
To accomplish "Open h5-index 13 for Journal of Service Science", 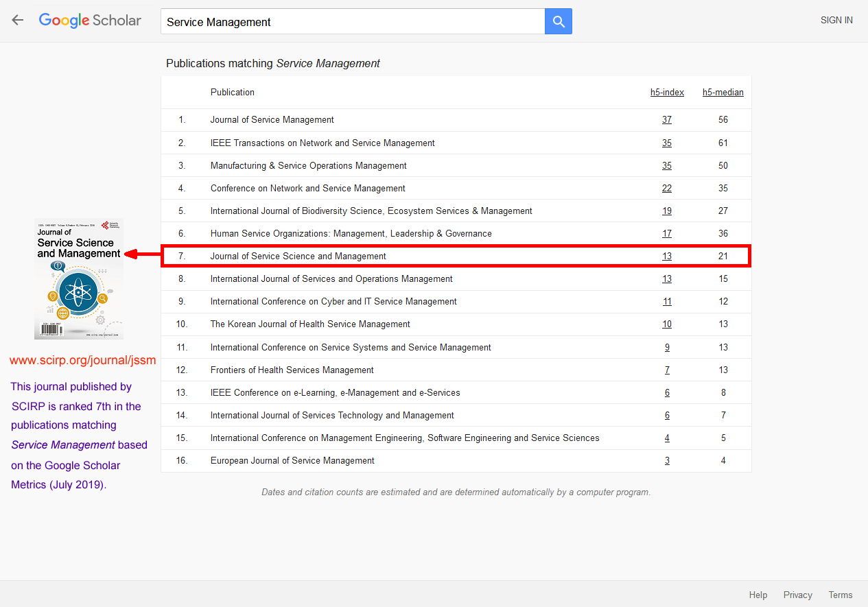I will click(667, 257).
